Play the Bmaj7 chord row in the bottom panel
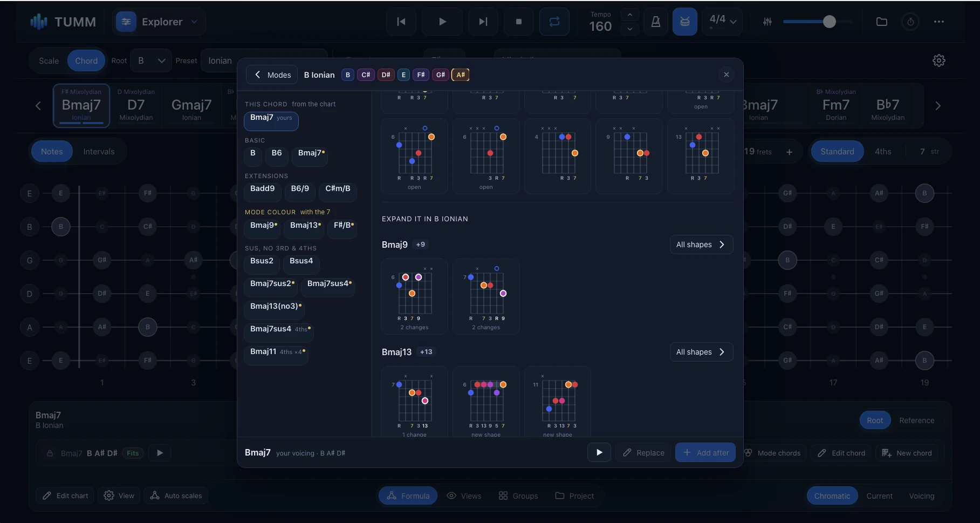This screenshot has height=523, width=980. [x=160, y=453]
